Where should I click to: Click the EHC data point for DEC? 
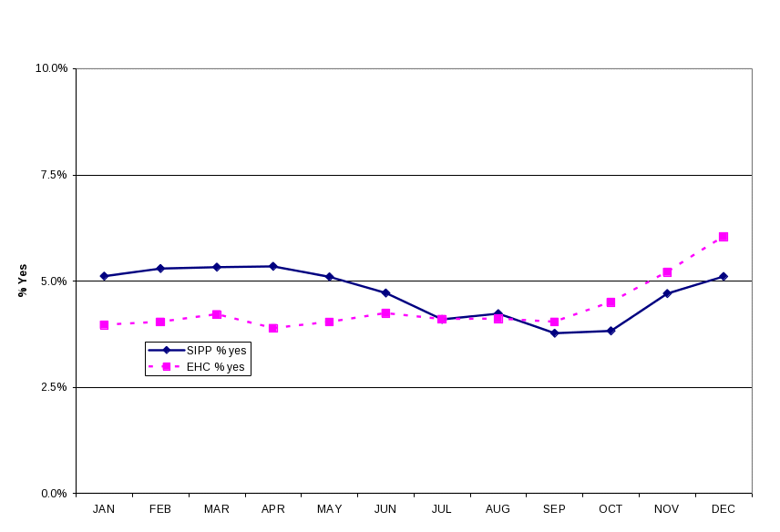[724, 237]
